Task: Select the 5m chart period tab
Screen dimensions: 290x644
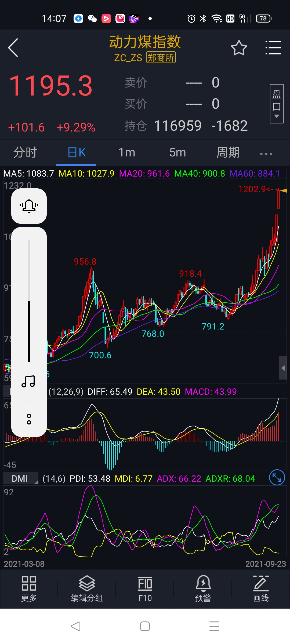Action: [177, 153]
